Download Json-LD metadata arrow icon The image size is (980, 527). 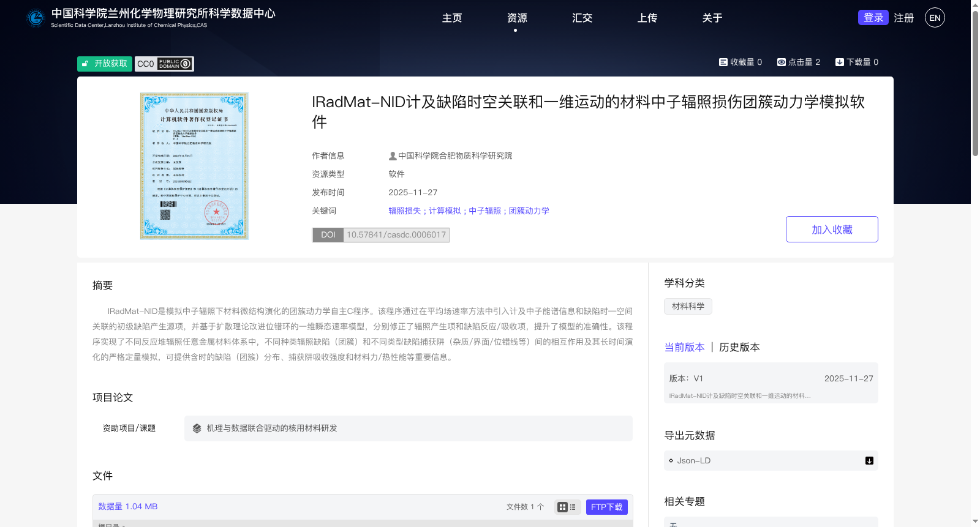click(x=869, y=461)
